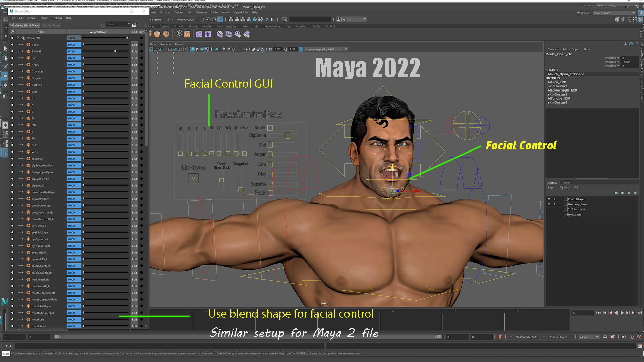Switch to the MASH shelf tab
The height and width of the screenshot is (362, 644).
point(207,26)
